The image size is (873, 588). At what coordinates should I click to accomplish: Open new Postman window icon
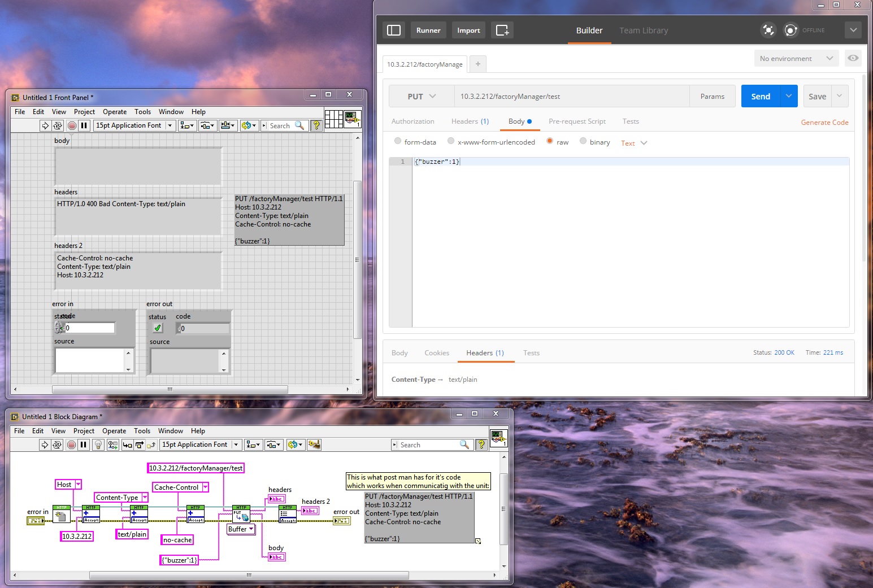(x=502, y=30)
